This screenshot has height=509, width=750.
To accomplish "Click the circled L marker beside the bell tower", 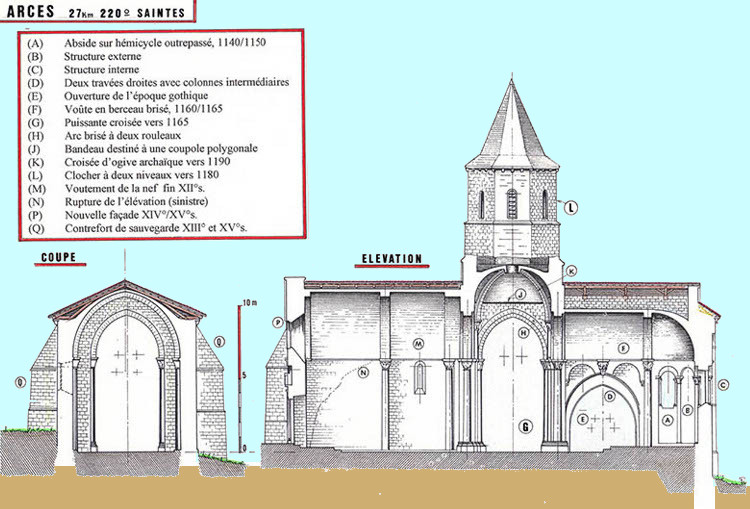I will coord(571,208).
